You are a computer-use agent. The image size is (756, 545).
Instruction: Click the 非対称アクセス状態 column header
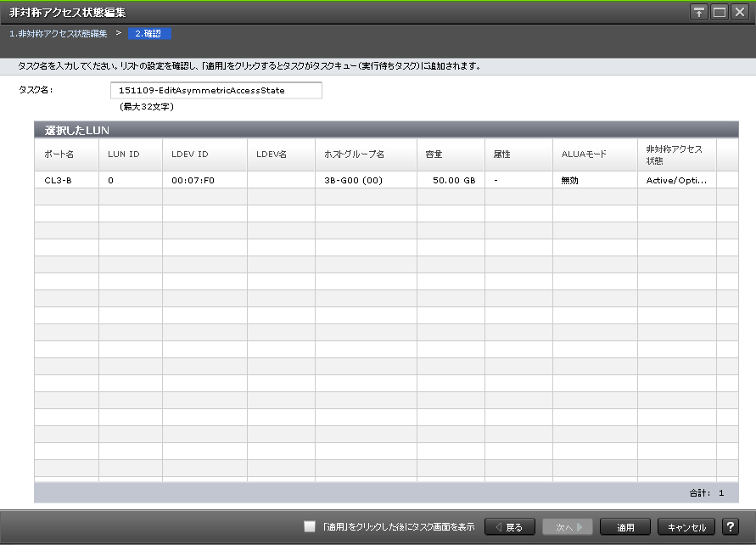pos(675,155)
